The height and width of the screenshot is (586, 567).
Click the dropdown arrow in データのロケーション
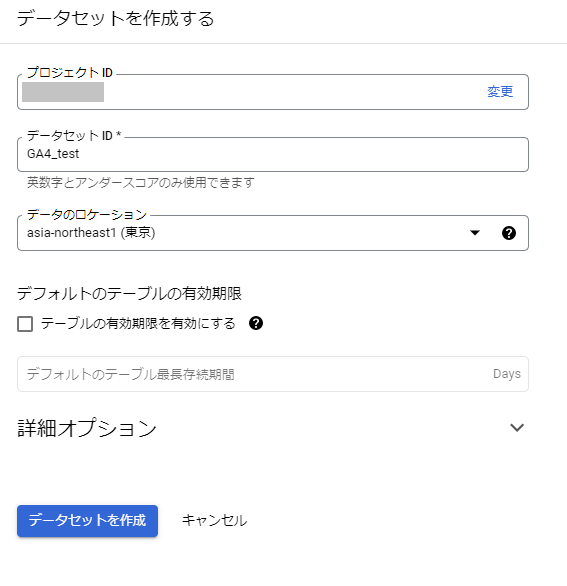(475, 233)
